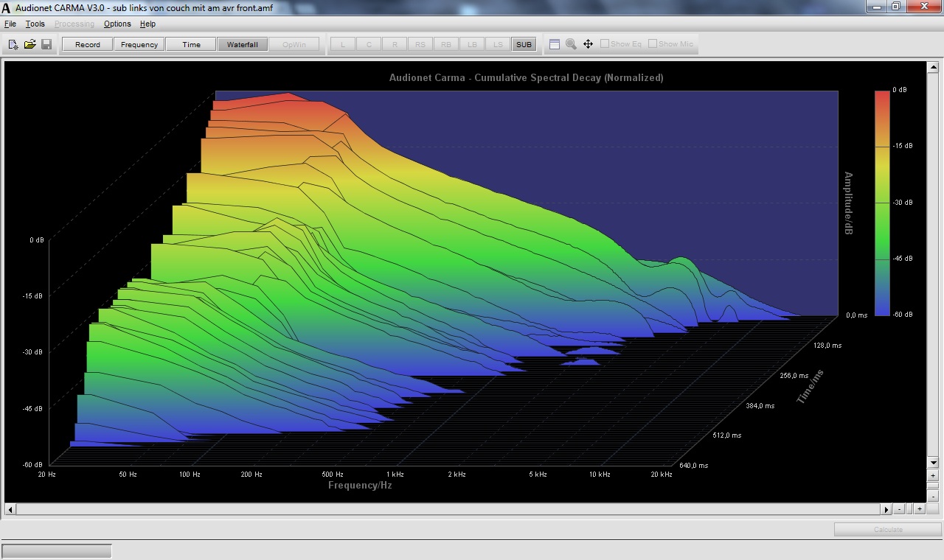Click the vertical scrollbar down arrow
The width and height of the screenshot is (944, 560).
(933, 463)
